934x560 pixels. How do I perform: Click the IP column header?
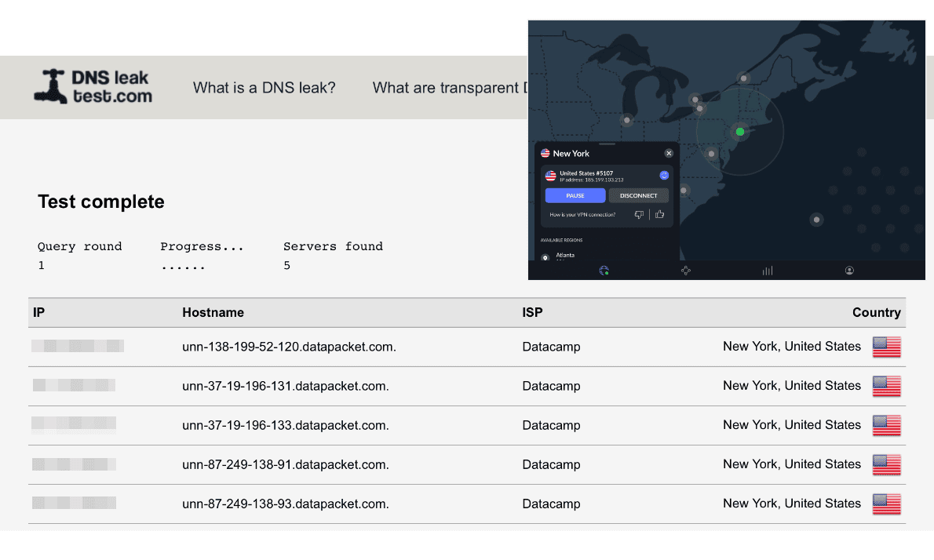[38, 312]
